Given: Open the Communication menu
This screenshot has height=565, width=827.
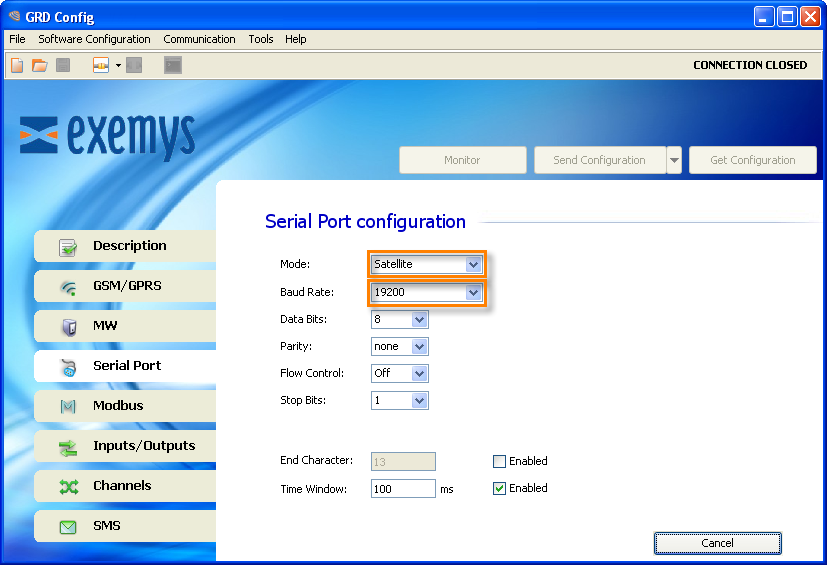Looking at the screenshot, I should tap(199, 39).
